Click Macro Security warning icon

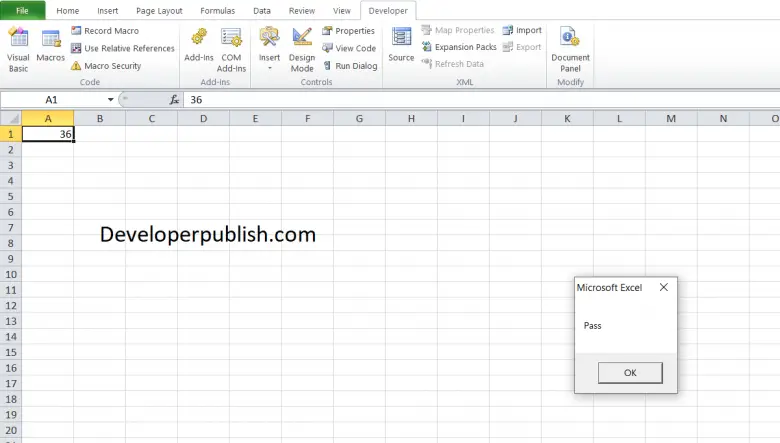76,66
